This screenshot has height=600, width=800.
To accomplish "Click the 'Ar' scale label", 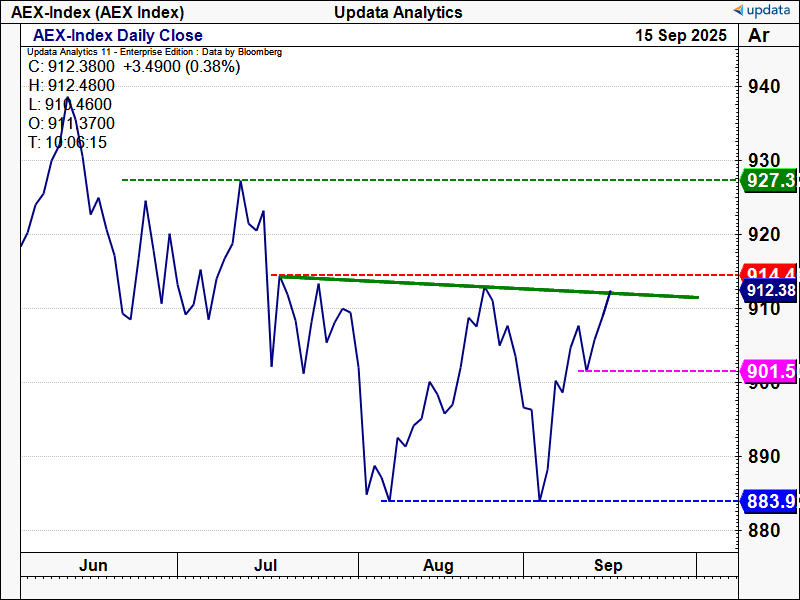I will pyautogui.click(x=759, y=35).
